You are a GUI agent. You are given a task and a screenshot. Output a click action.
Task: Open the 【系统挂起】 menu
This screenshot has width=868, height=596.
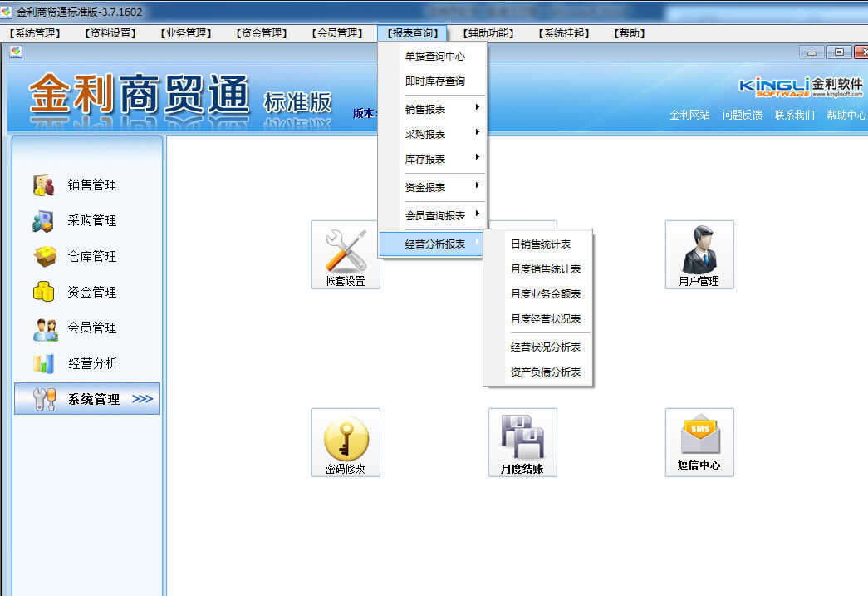(x=563, y=33)
